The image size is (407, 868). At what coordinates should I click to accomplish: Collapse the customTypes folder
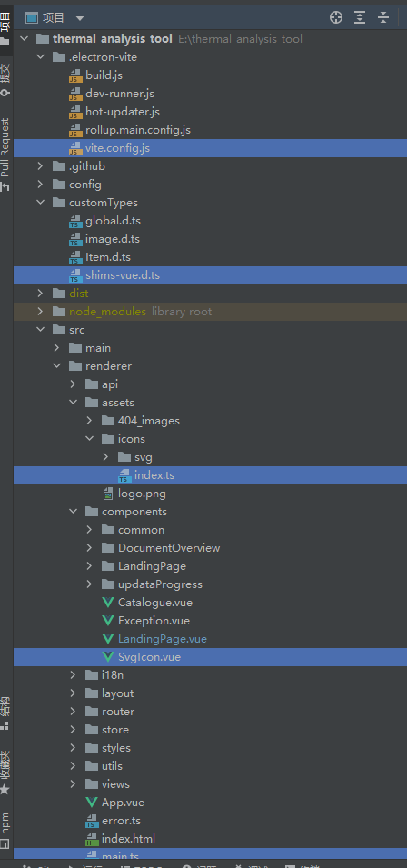click(40, 203)
